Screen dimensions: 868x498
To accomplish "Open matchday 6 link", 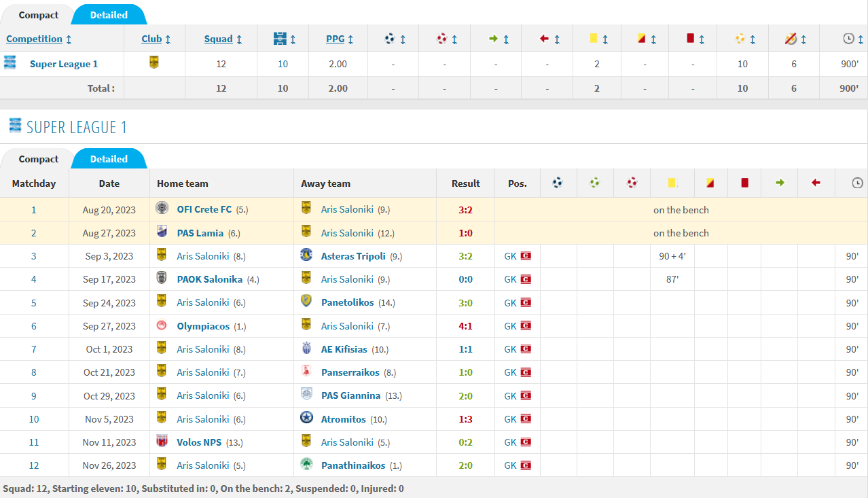I will (x=34, y=326).
